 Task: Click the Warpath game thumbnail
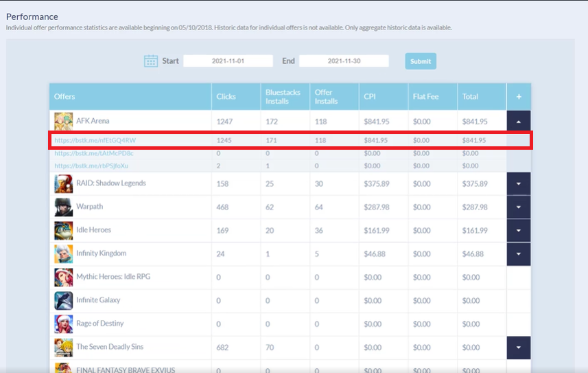coord(63,207)
